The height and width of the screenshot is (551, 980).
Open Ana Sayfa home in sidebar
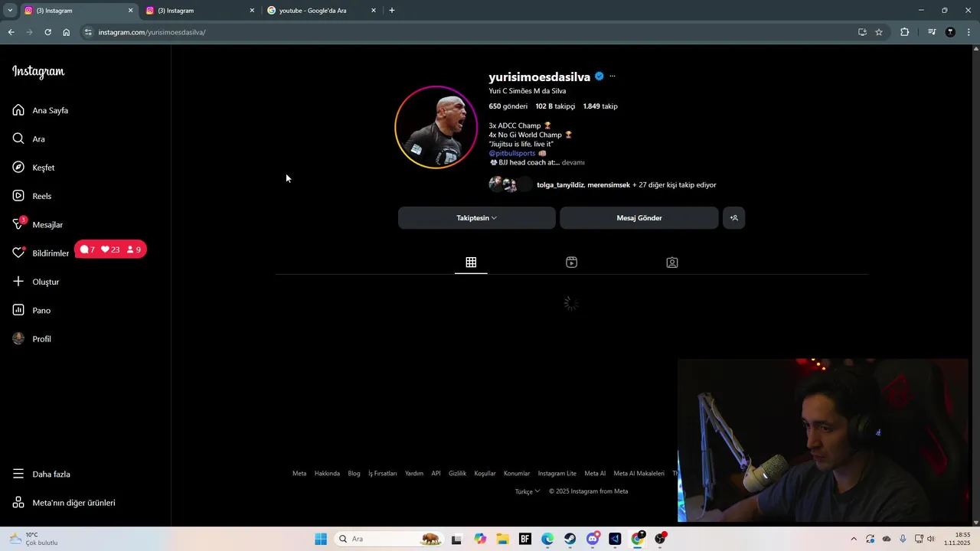pos(41,110)
